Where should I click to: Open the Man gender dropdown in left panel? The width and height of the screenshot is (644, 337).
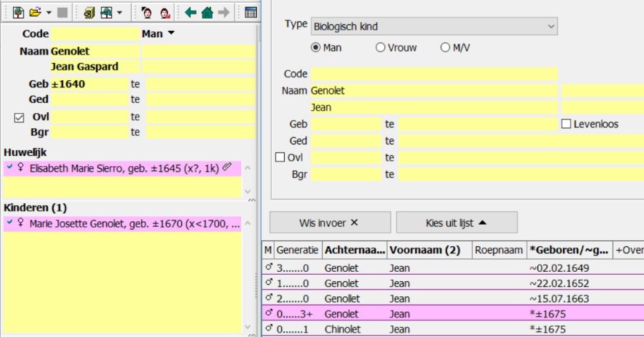159,34
